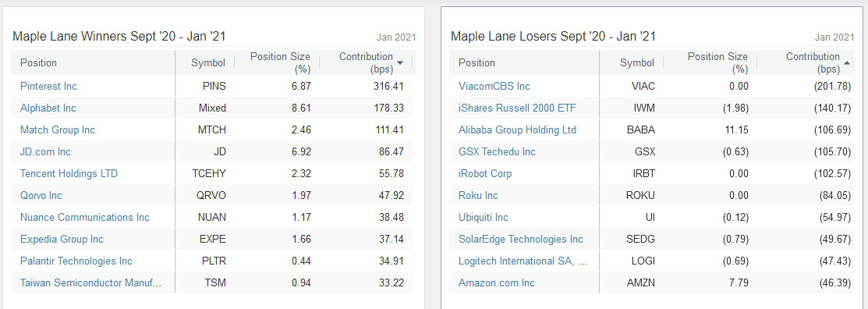Open Alibaba Group Holding Ltd link
Image resolution: width=868 pixels, height=309 pixels.
click(x=517, y=130)
